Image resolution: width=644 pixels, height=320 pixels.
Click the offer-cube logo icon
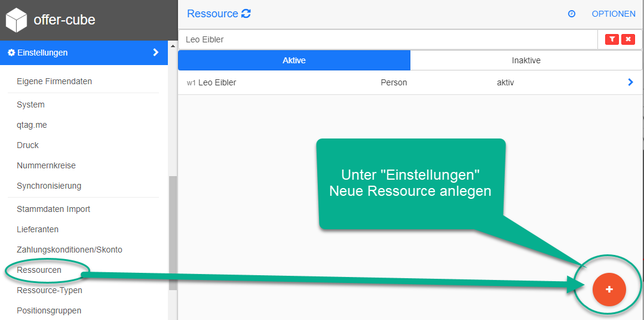[16, 20]
